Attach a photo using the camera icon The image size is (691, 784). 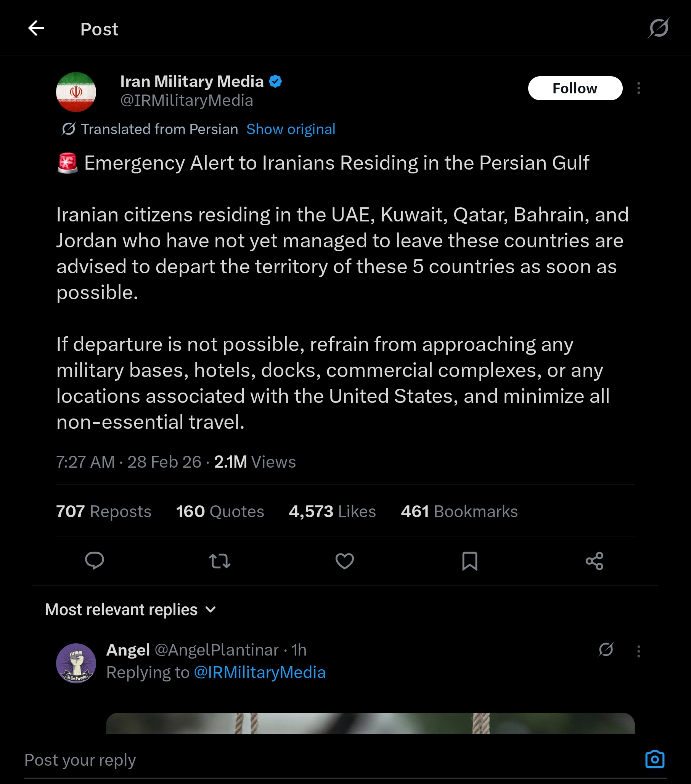pos(654,760)
